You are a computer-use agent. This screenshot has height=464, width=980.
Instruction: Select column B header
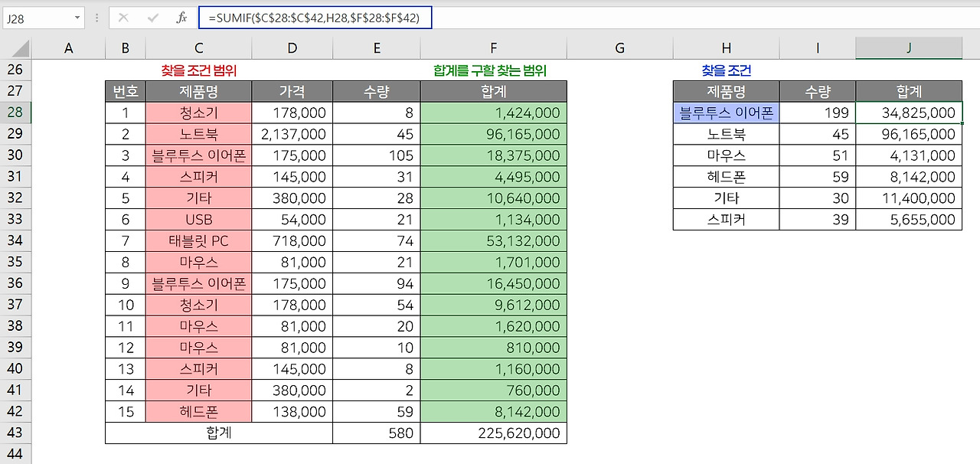click(126, 49)
